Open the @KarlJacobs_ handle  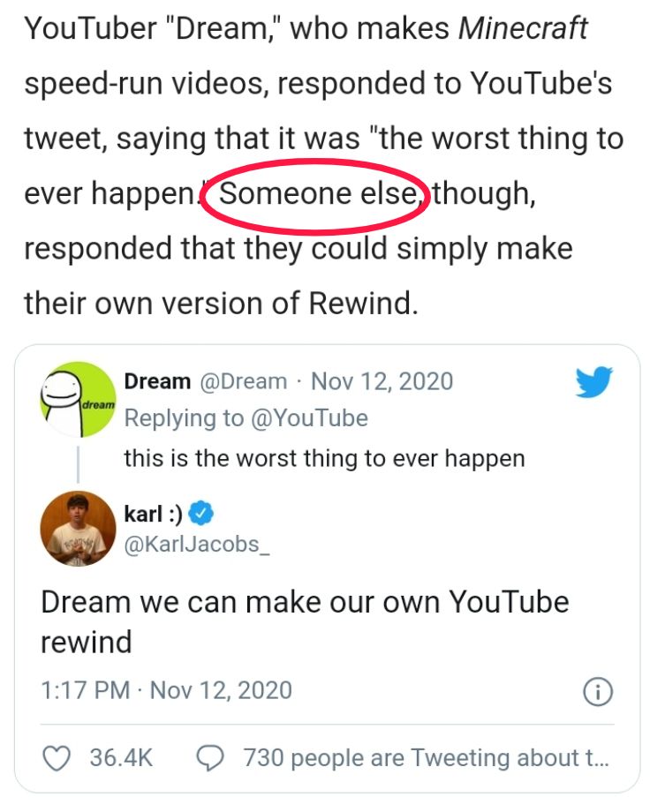(x=197, y=543)
